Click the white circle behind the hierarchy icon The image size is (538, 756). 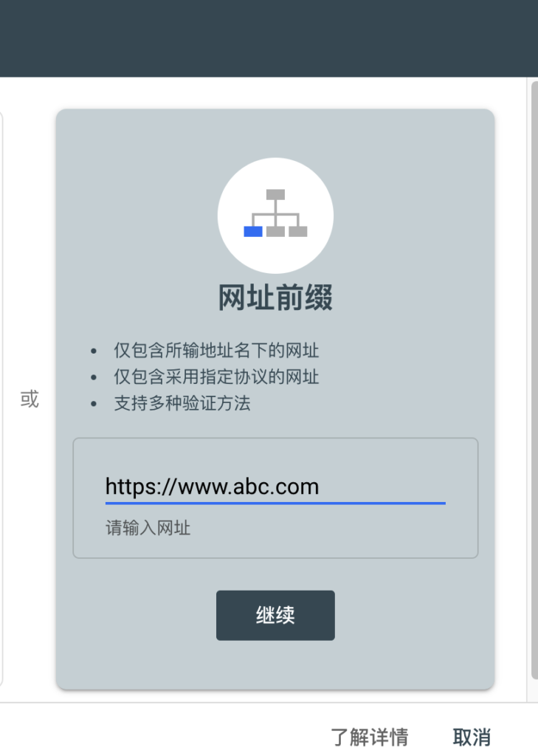[275, 216]
